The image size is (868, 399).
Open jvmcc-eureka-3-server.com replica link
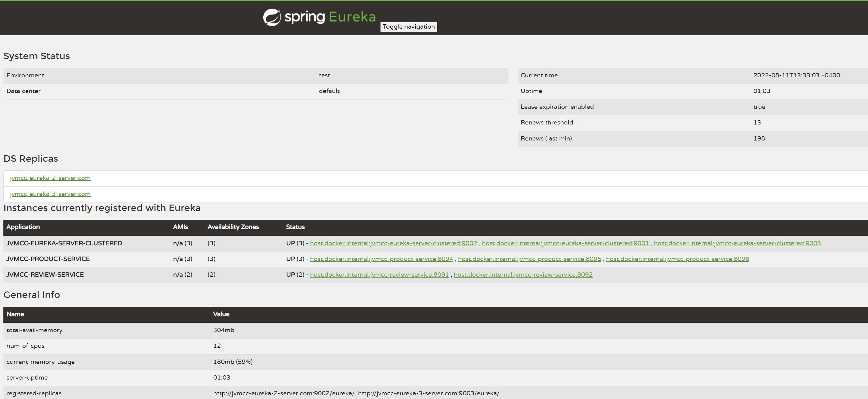(50, 194)
